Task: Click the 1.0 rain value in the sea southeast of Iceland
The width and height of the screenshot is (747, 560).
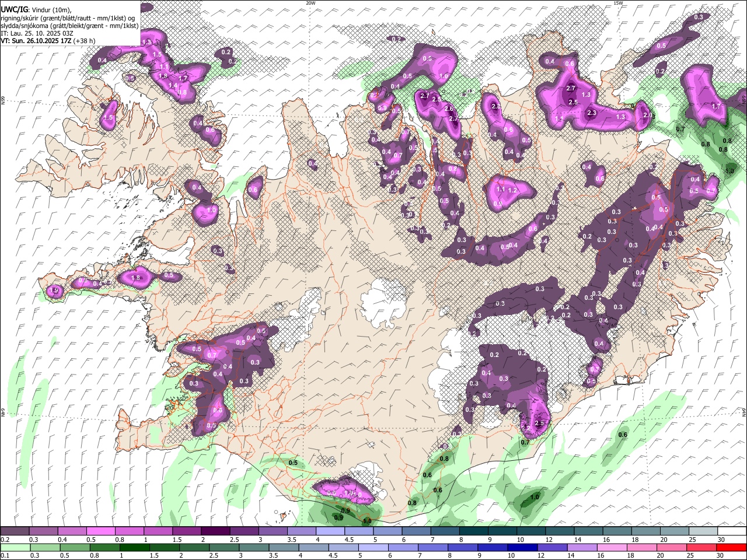Action: [535, 498]
